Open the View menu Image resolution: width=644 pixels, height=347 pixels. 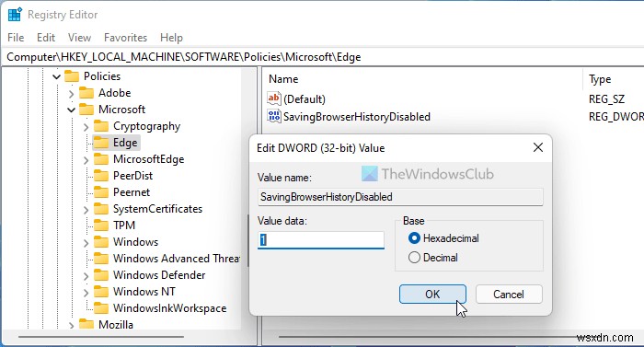point(79,38)
